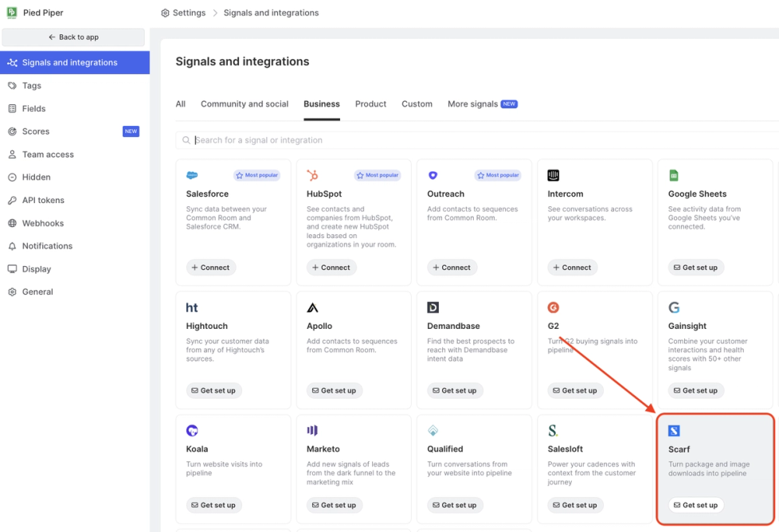The width and height of the screenshot is (779, 532).
Task: Open Signals and integrations in sidebar
Action: coord(75,63)
